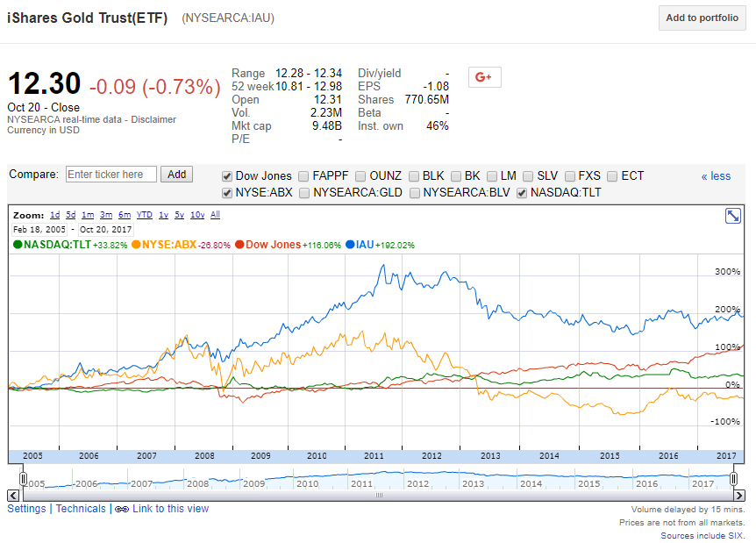Check the FXS comparison checkbox
The width and height of the screenshot is (756, 543).
pos(570,176)
